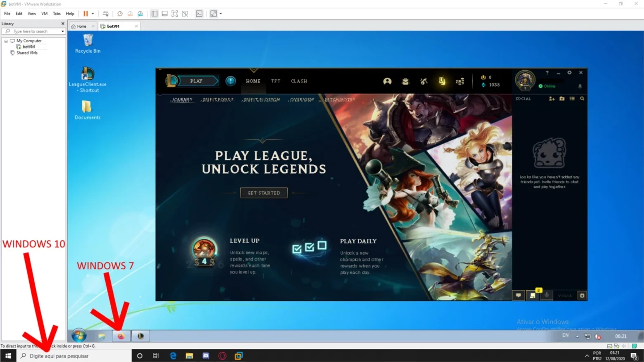Open the VMware Tabs menu

pyautogui.click(x=57, y=14)
